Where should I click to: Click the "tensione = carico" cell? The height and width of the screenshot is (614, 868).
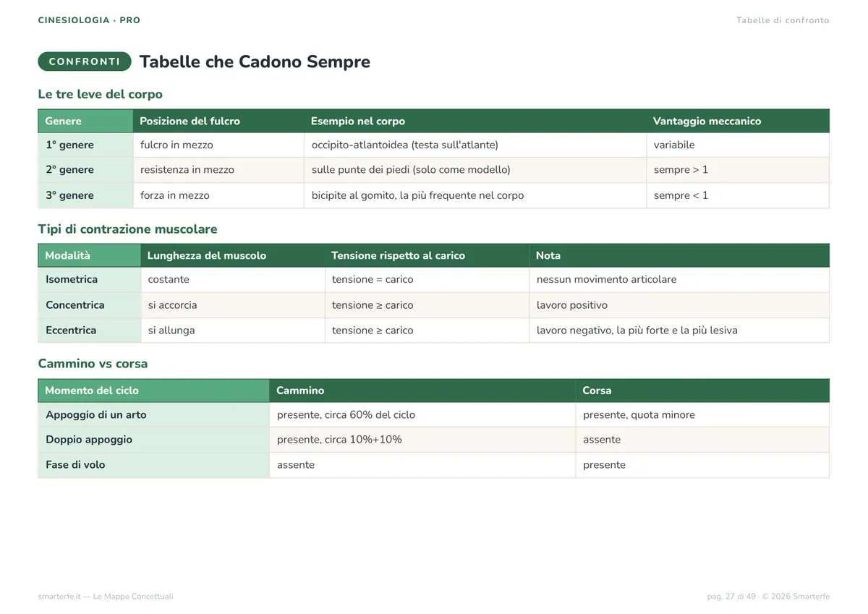coord(427,280)
